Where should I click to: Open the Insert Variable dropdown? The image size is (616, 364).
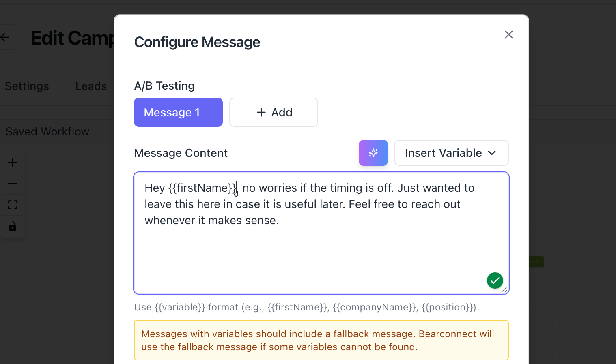tap(451, 153)
